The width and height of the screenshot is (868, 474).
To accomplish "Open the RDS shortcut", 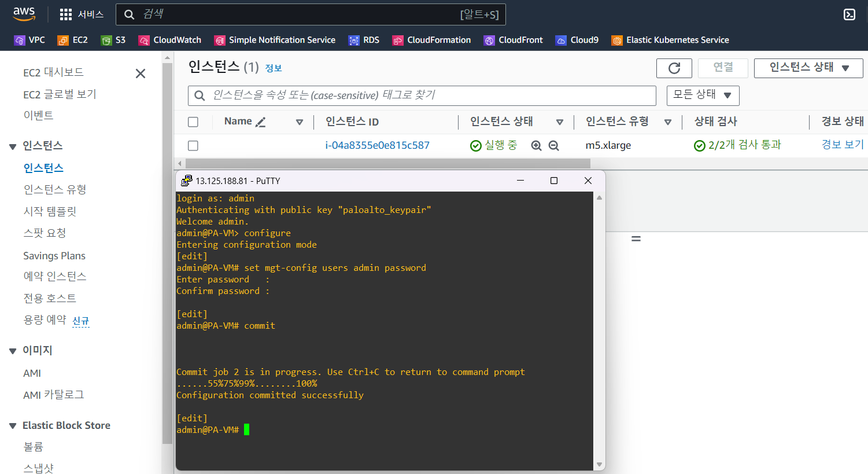I will 364,40.
